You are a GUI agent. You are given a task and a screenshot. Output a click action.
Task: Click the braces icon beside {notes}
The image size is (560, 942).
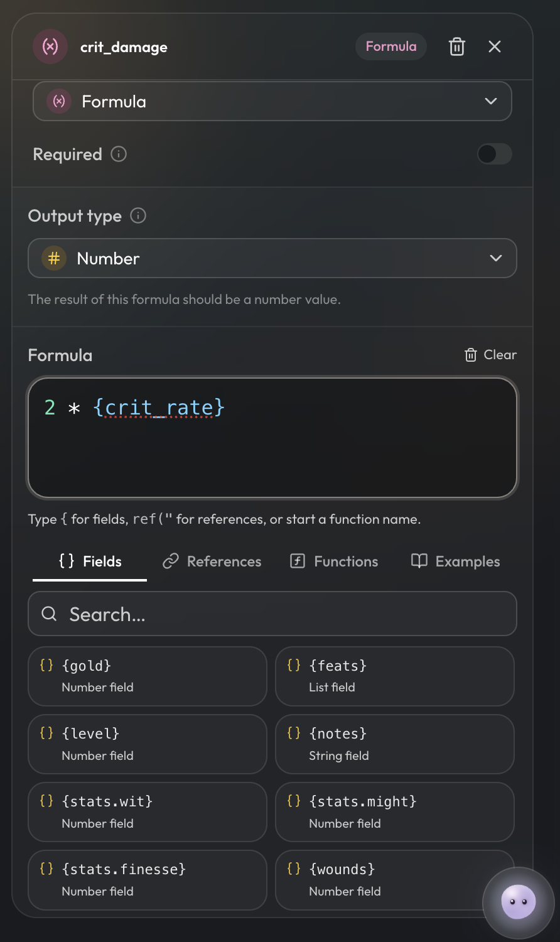point(294,733)
